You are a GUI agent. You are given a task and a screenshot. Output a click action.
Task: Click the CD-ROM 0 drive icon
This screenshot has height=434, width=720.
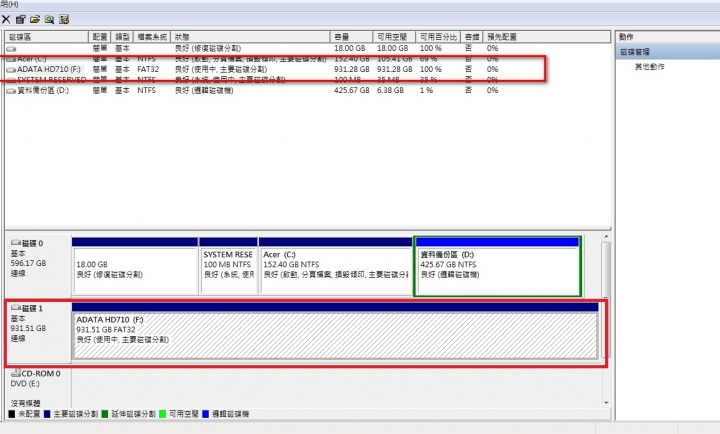(x=16, y=373)
